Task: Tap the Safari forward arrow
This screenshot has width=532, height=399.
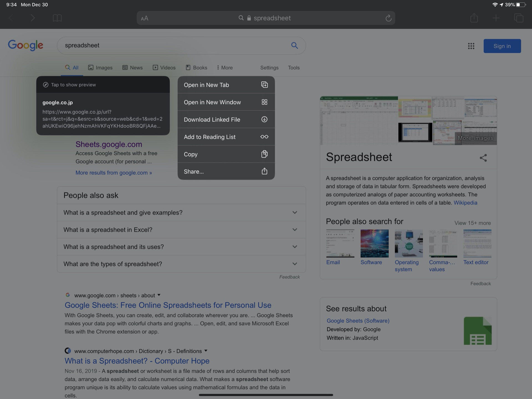Action: pos(33,18)
